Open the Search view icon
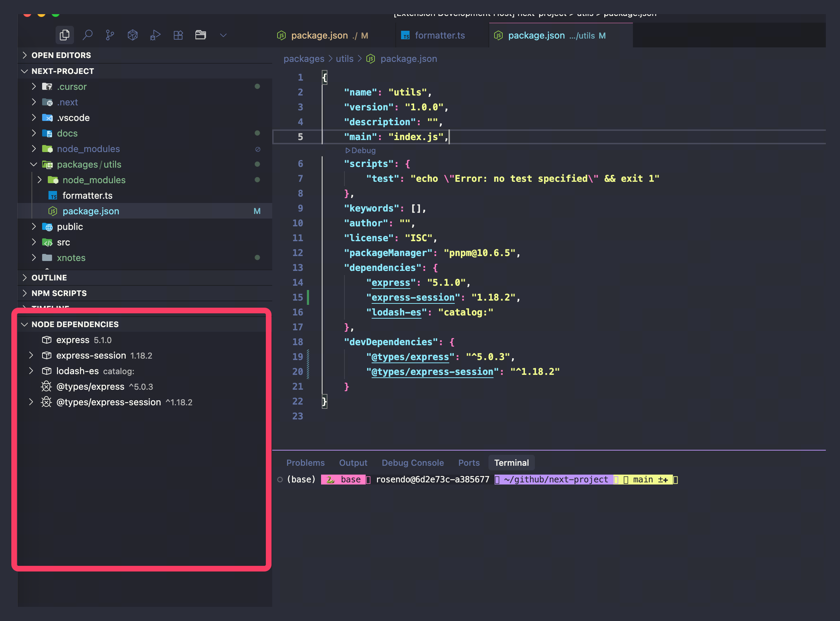 click(x=87, y=35)
